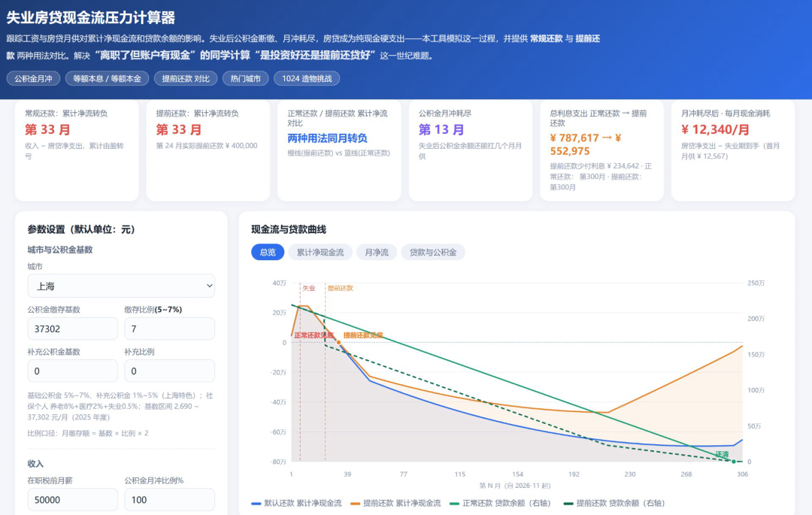The width and height of the screenshot is (812, 515).
Task: Click the 1024 造物挑战 tag pill
Action: [x=307, y=79]
